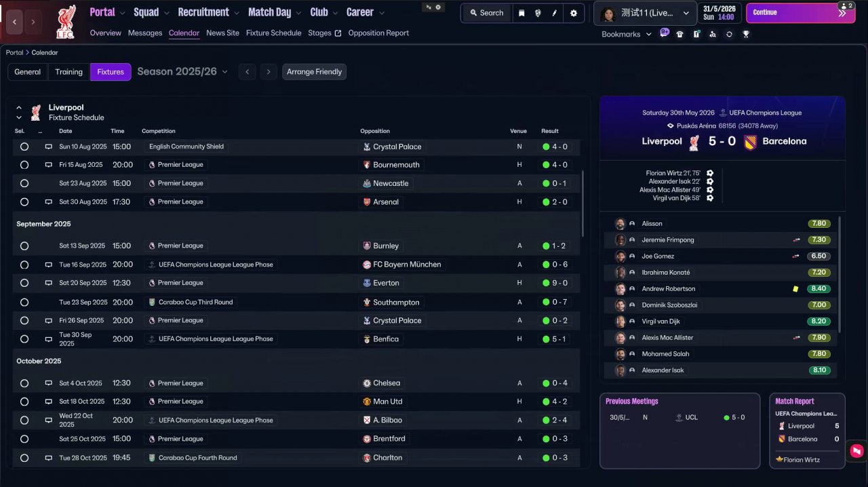Open the Career dropdown menu

[365, 12]
